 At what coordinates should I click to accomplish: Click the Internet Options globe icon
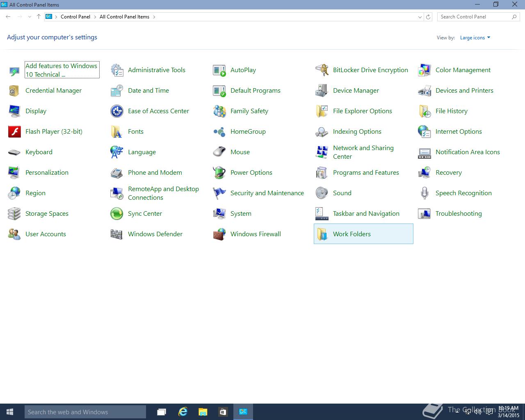(425, 132)
